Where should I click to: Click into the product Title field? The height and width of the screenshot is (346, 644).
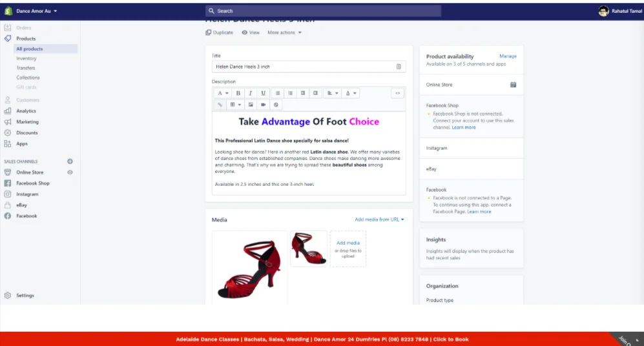[309, 66]
